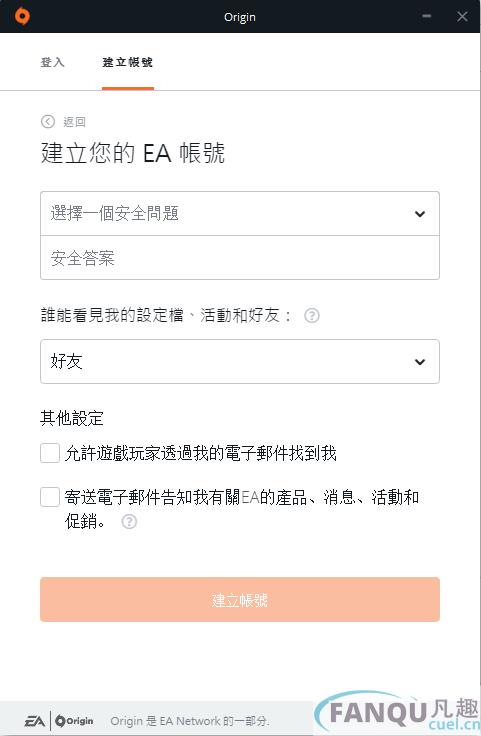Click help icon next to 促銷 text
Viewport: 481px width, 736px height.
tap(129, 521)
